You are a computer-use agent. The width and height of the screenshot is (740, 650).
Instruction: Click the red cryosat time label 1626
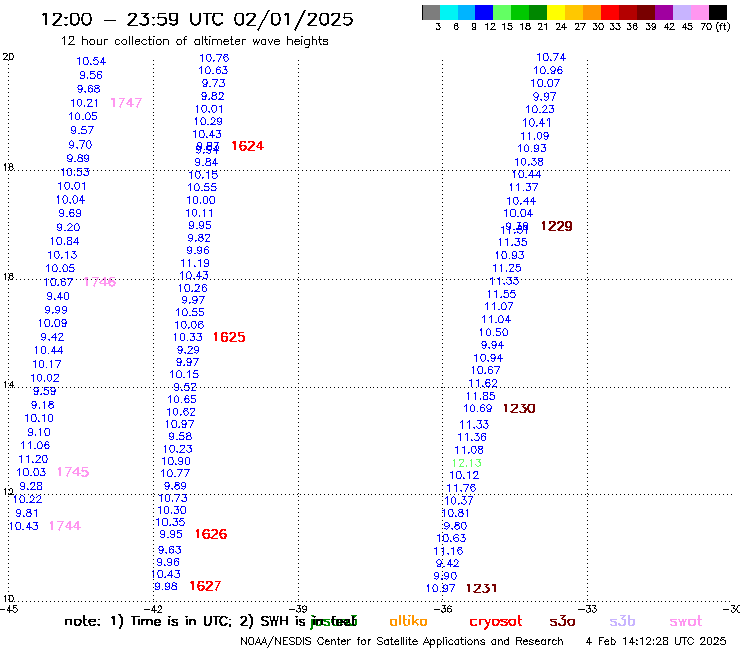pyautogui.click(x=211, y=534)
